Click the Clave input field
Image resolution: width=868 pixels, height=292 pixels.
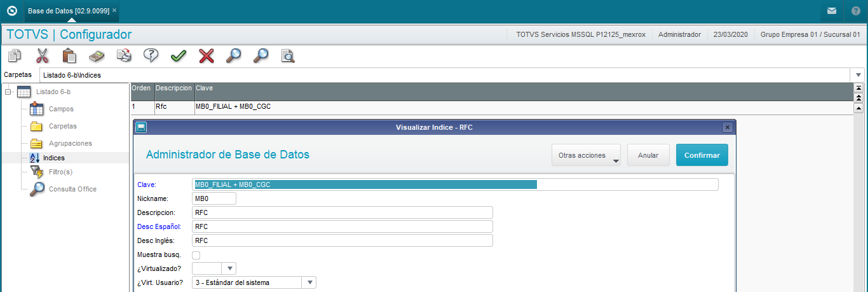(455, 184)
